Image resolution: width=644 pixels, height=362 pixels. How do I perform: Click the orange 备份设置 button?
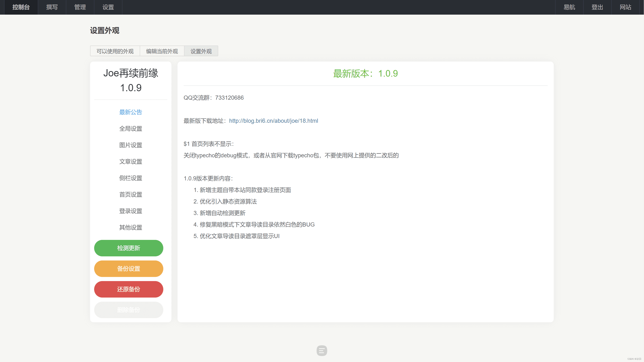[x=129, y=269]
